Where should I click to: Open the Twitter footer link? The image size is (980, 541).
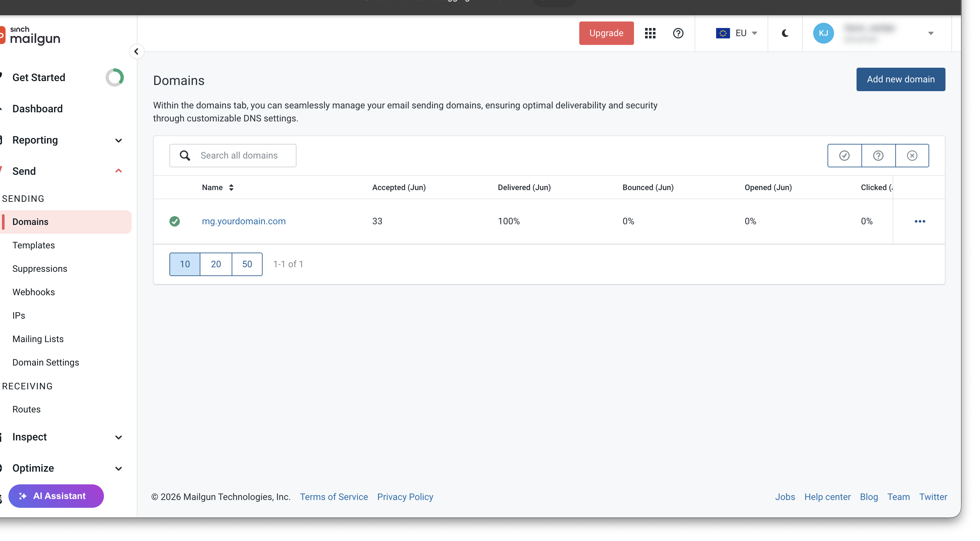click(933, 497)
